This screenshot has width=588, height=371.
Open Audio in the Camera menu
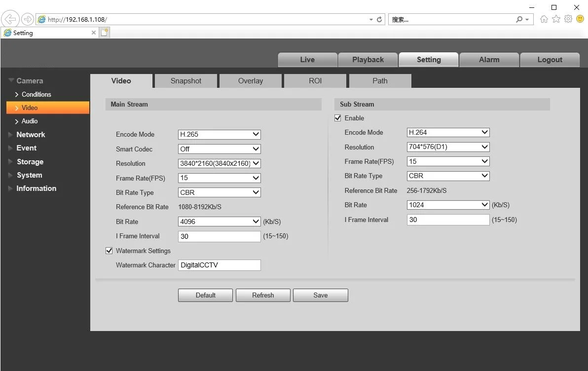[29, 121]
